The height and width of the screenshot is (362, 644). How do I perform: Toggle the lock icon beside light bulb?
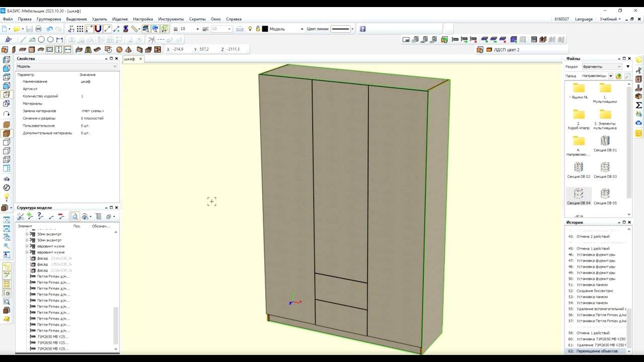pyautogui.click(x=258, y=29)
